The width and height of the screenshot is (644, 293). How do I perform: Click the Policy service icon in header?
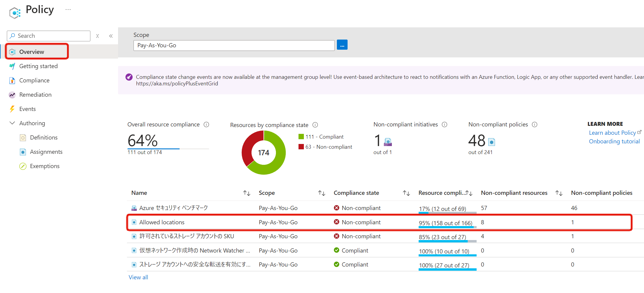coord(15,13)
